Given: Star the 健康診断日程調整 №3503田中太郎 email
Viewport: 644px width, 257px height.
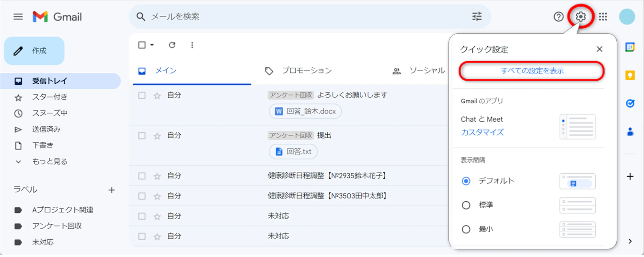Looking at the screenshot, I should (x=157, y=196).
